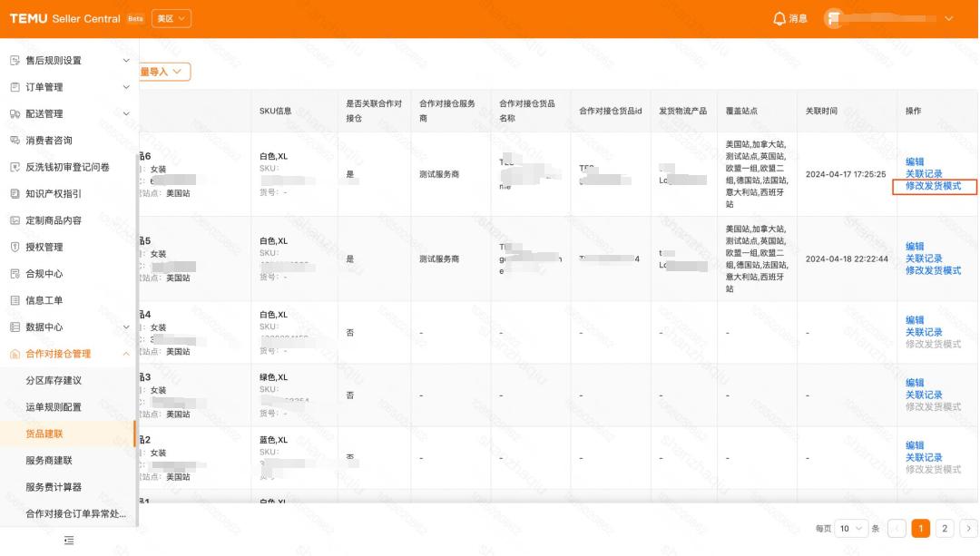This screenshot has height=556, width=980.
Task: Open the 量导入 import dropdown
Action: click(164, 72)
